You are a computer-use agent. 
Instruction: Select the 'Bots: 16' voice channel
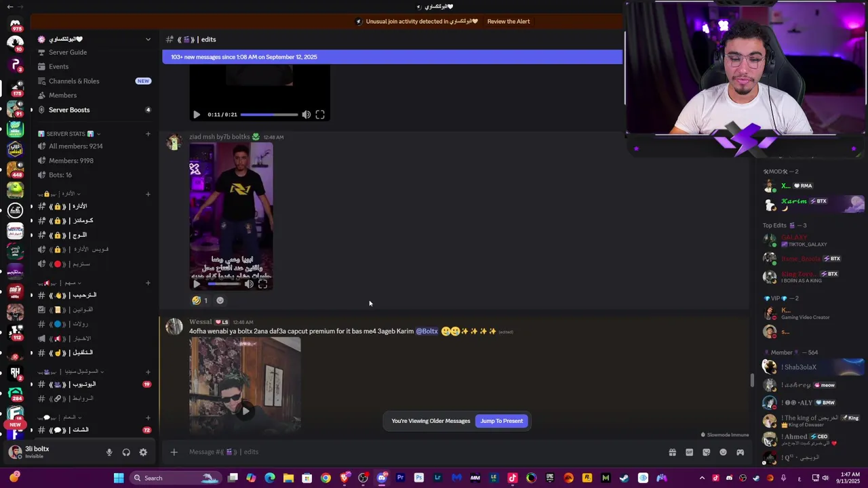click(95, 175)
